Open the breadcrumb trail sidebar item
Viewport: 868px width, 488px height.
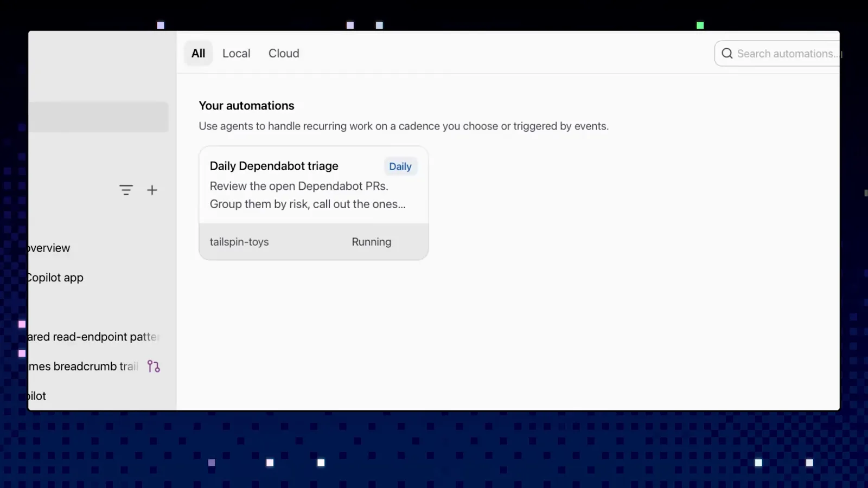coord(84,367)
